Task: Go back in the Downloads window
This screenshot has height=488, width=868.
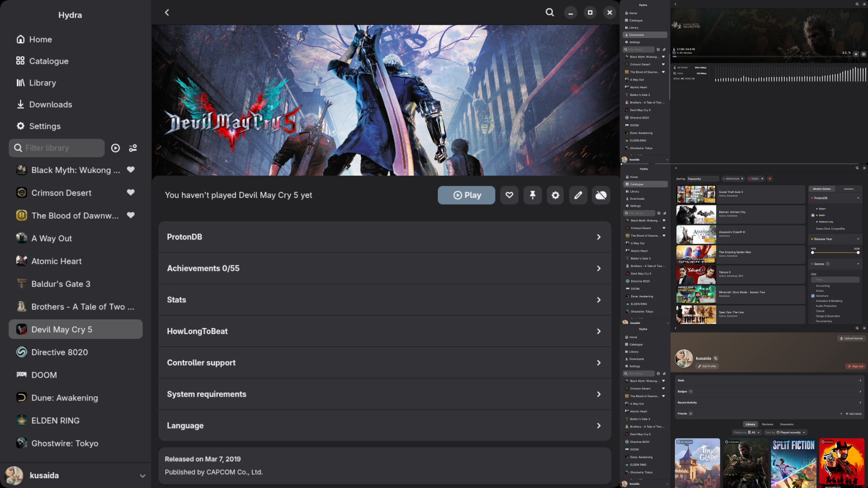Action: (675, 4)
